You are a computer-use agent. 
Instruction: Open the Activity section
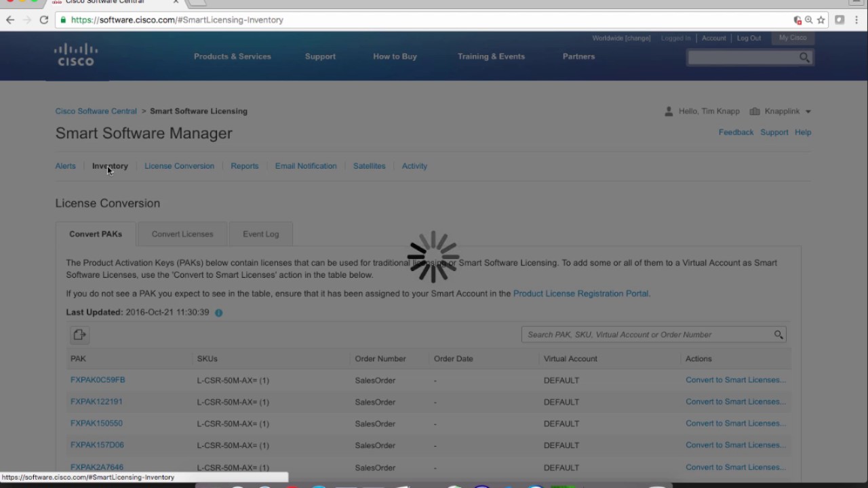pos(414,166)
